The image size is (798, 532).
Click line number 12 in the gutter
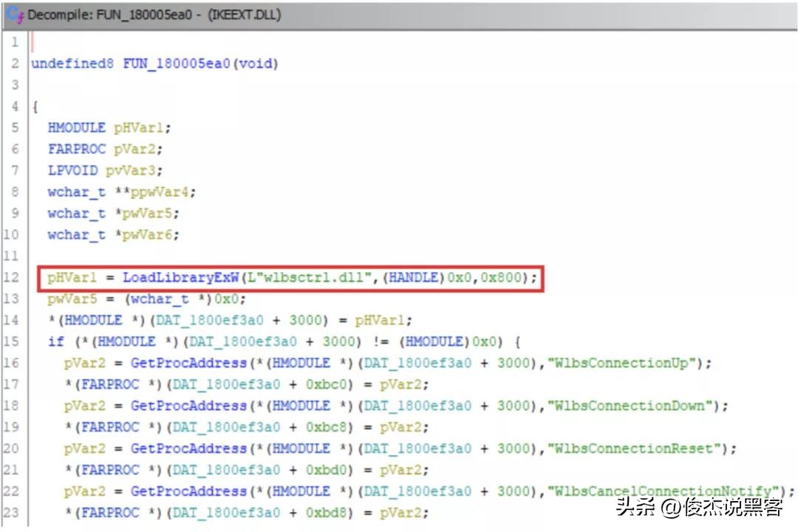pos(11,278)
